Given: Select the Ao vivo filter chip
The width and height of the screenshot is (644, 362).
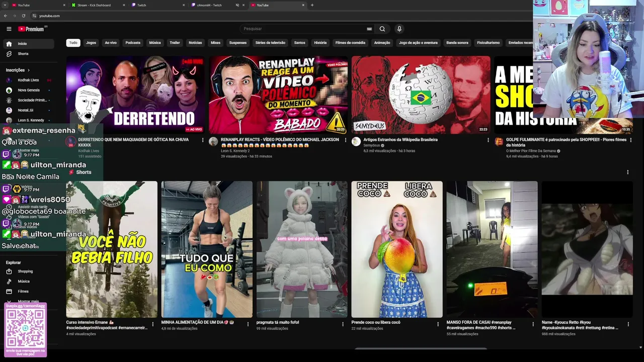Looking at the screenshot, I should (111, 43).
